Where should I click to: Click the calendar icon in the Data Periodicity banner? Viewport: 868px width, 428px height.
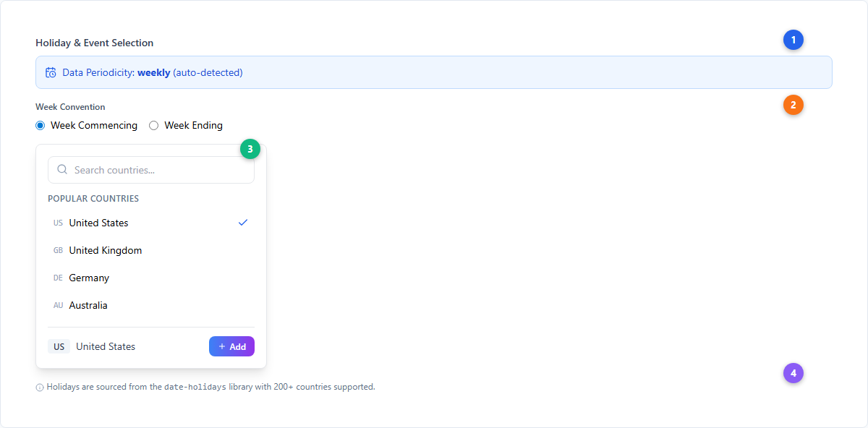click(x=51, y=72)
